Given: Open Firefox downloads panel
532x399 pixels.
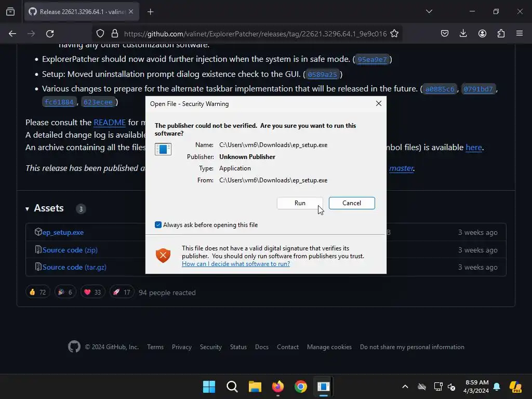Looking at the screenshot, I should (x=463, y=33).
